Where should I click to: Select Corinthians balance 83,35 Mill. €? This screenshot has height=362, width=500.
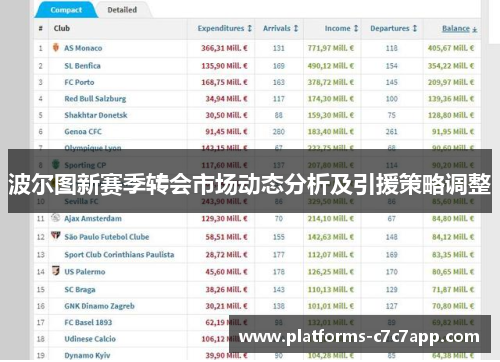coord(453,255)
